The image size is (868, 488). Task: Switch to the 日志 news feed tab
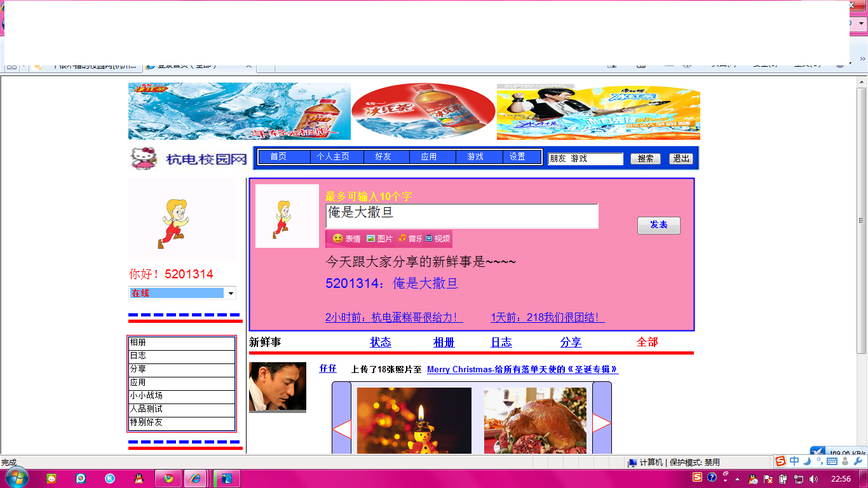pos(501,342)
